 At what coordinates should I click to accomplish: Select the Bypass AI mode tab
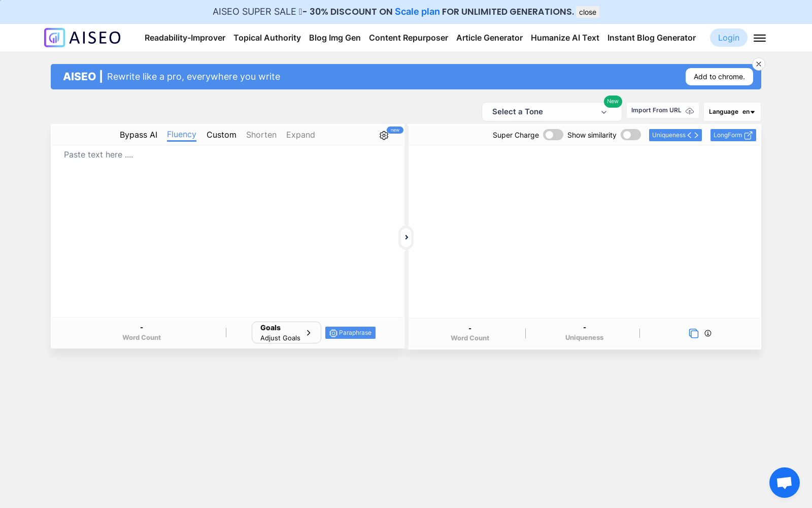[x=139, y=135]
